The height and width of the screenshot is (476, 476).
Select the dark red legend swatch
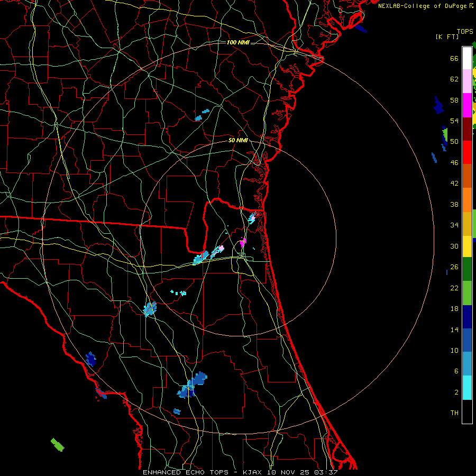point(467,129)
